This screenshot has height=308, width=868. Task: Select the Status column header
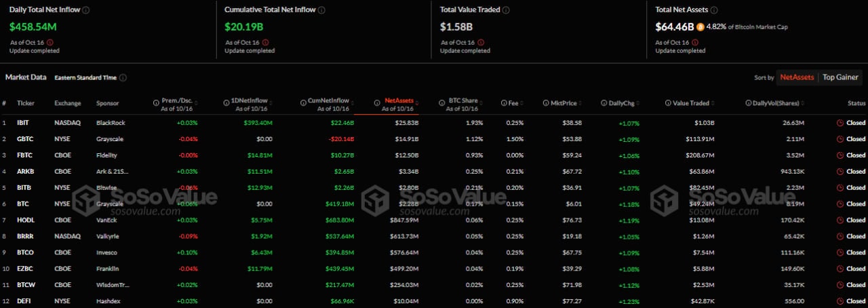(x=857, y=103)
